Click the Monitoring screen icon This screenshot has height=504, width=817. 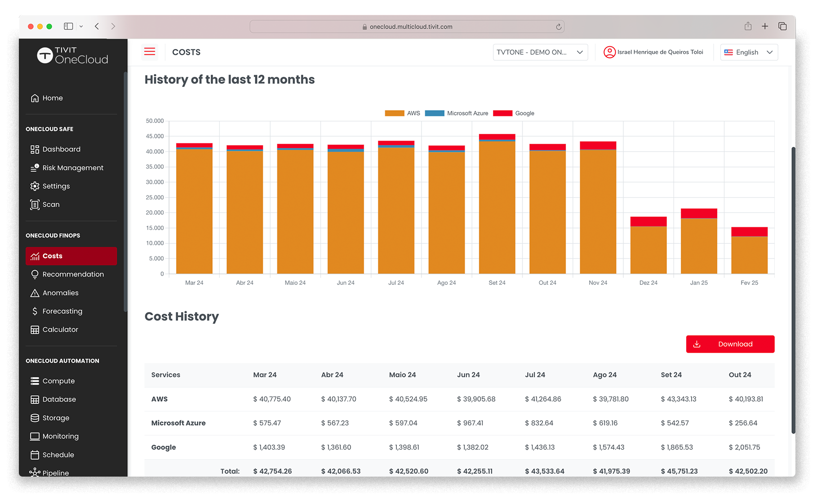(35, 436)
